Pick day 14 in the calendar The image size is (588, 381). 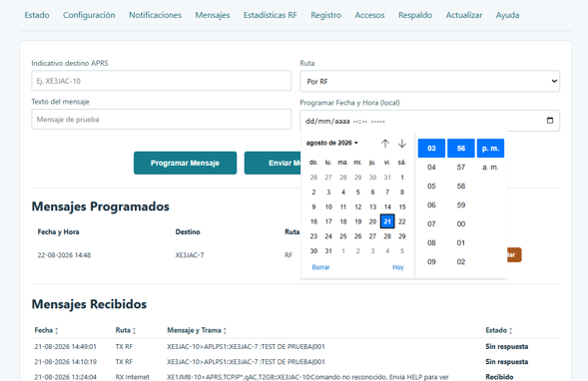click(387, 206)
